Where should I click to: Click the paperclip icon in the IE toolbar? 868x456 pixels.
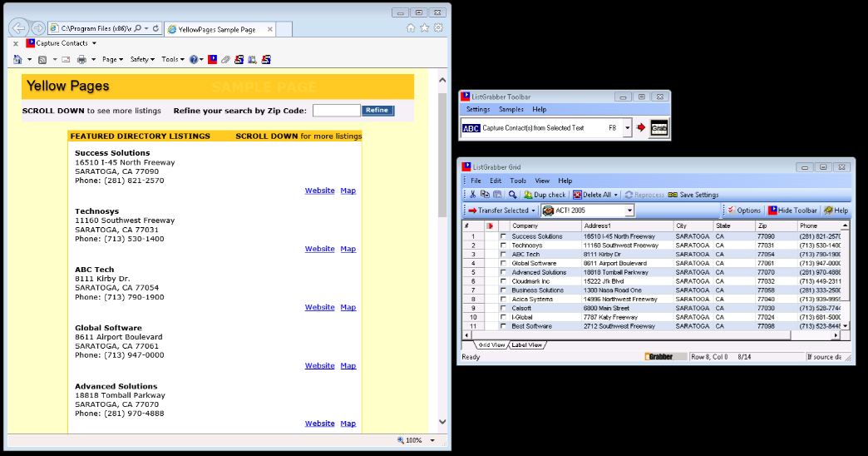pos(226,59)
